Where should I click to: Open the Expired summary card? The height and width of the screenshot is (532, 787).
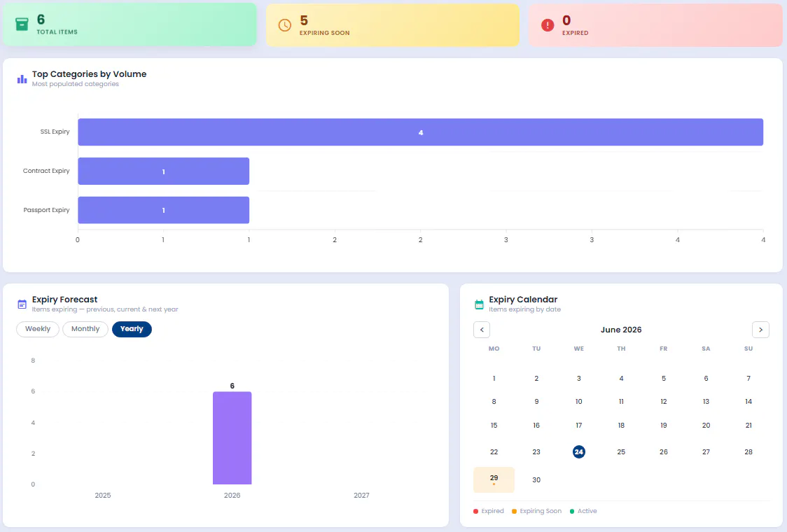(655, 25)
